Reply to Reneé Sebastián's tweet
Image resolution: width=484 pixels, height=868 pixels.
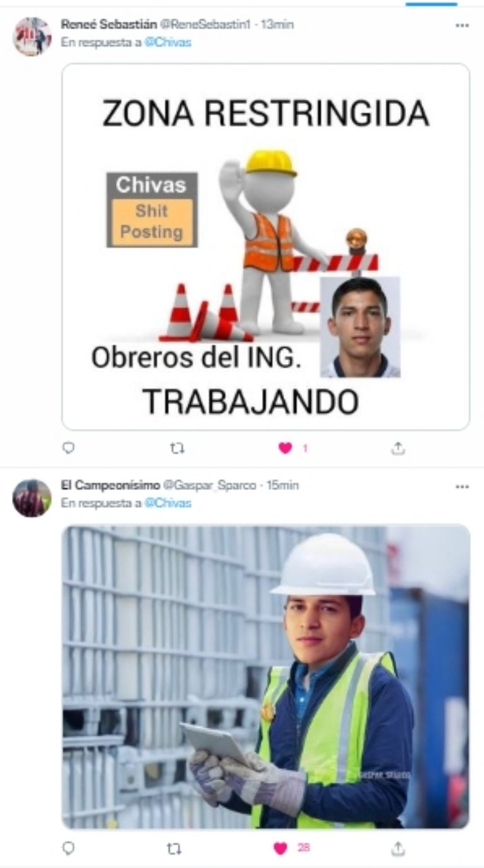69,448
